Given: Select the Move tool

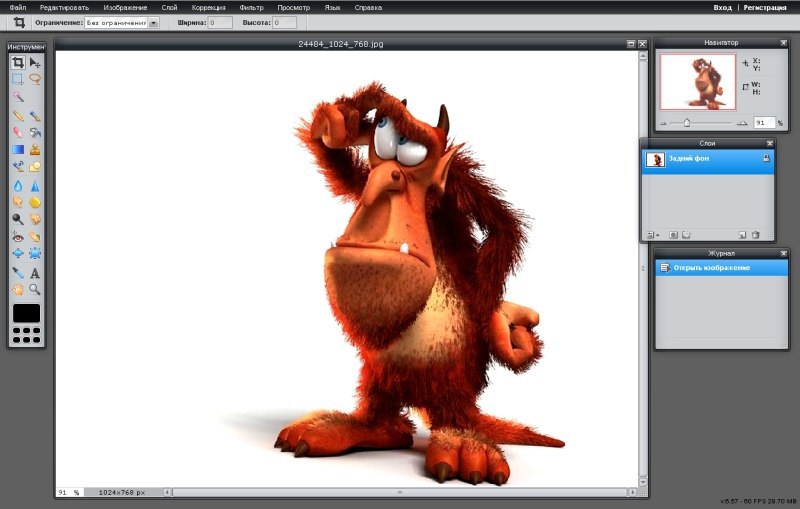Looking at the screenshot, I should click(x=35, y=63).
